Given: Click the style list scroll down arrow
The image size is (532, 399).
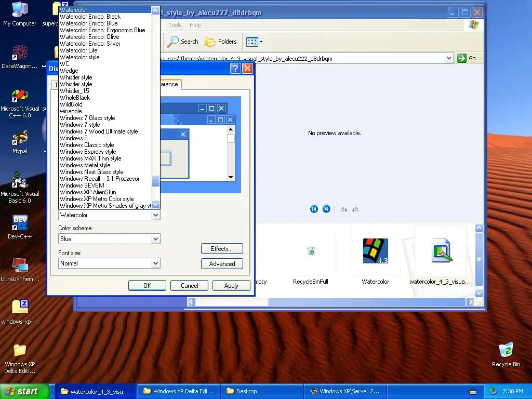Looking at the screenshot, I should click(155, 204).
